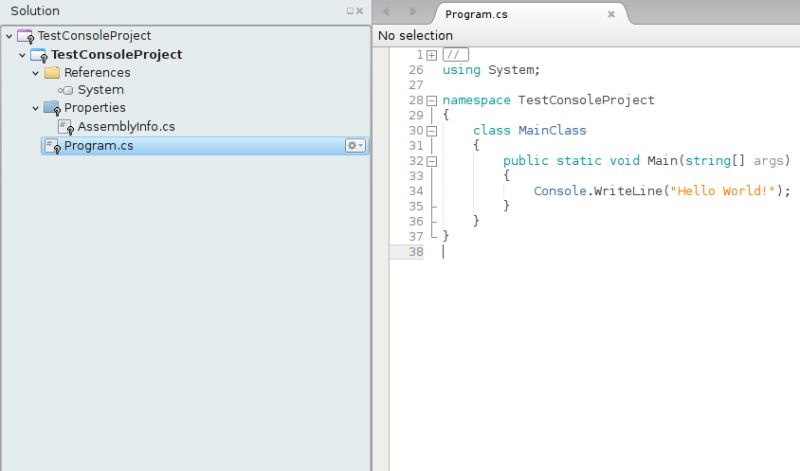Select the Properties folder label
Viewport: 800px width, 471px height.
click(x=95, y=108)
